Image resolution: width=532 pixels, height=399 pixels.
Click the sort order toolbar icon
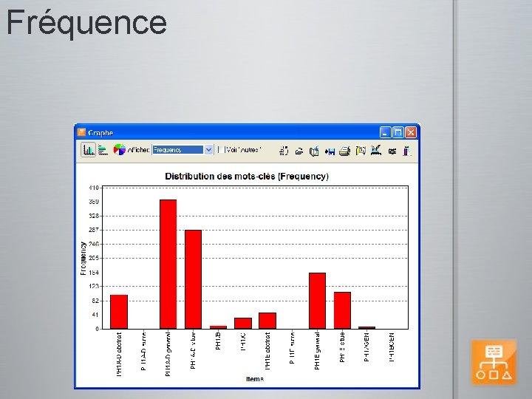tap(284, 150)
